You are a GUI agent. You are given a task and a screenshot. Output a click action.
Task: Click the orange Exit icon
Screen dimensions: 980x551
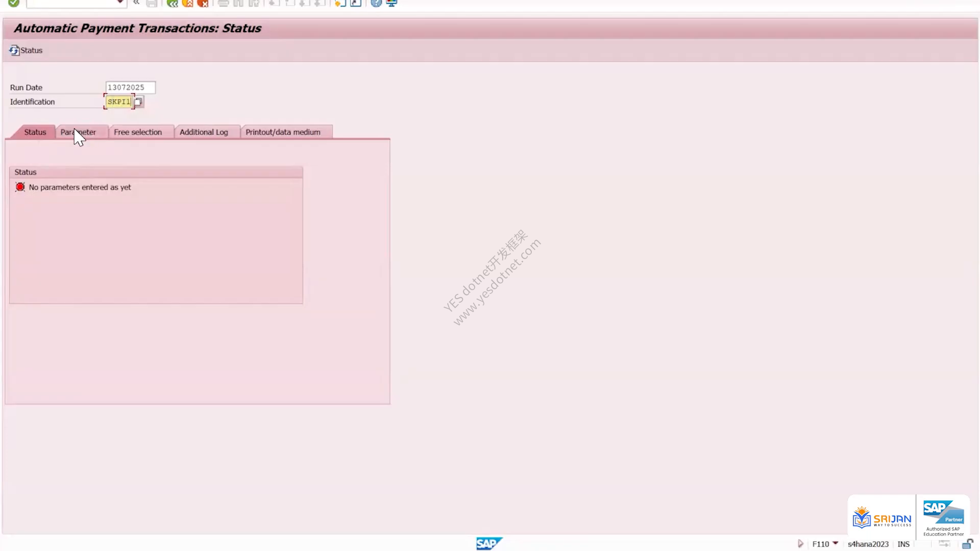point(188,3)
